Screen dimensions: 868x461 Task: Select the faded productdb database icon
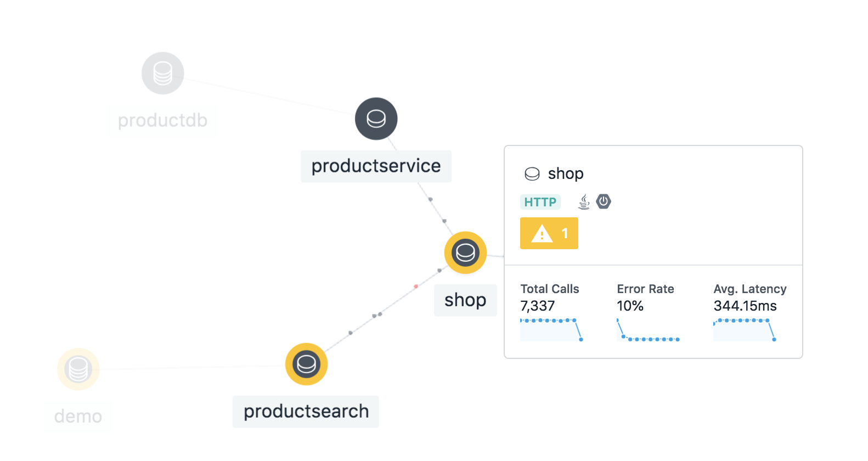(x=162, y=72)
